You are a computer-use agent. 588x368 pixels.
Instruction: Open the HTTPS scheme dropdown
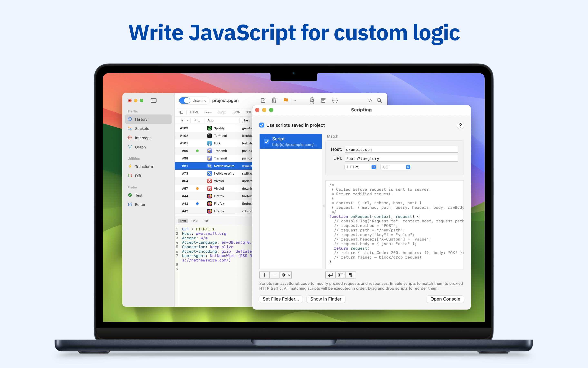click(x=360, y=167)
